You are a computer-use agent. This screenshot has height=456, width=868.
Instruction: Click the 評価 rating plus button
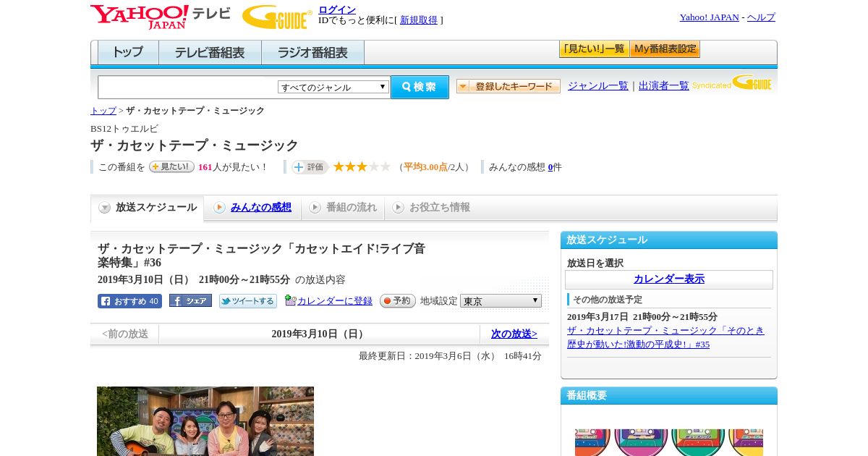point(310,167)
